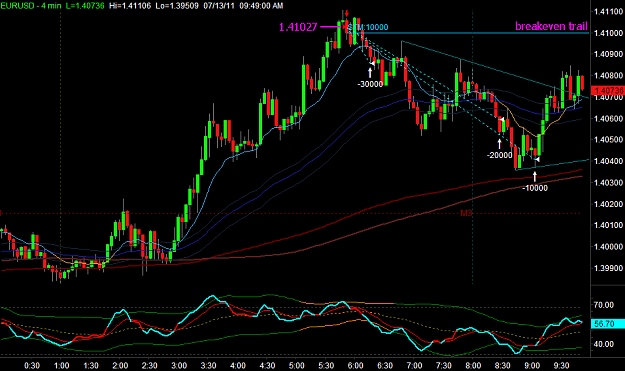This screenshot has width=625, height=371.
Task: Click the 7:30 time axis label
Action: [x=444, y=365]
